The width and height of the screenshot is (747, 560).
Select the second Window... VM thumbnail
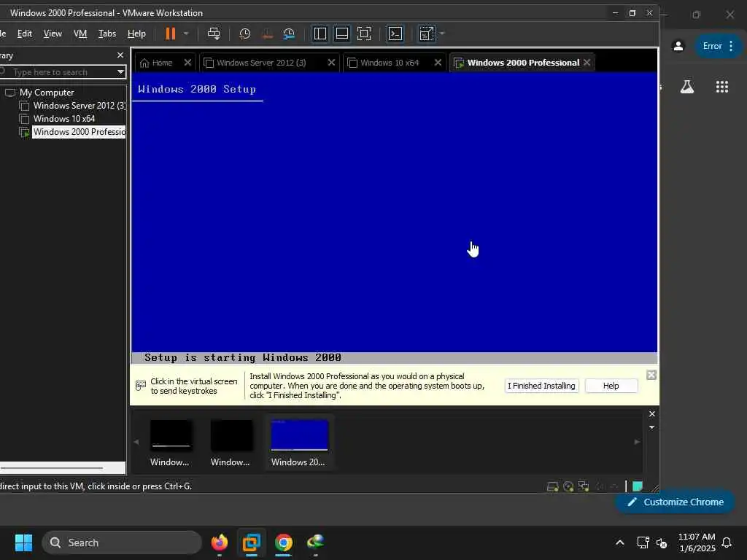click(x=231, y=443)
